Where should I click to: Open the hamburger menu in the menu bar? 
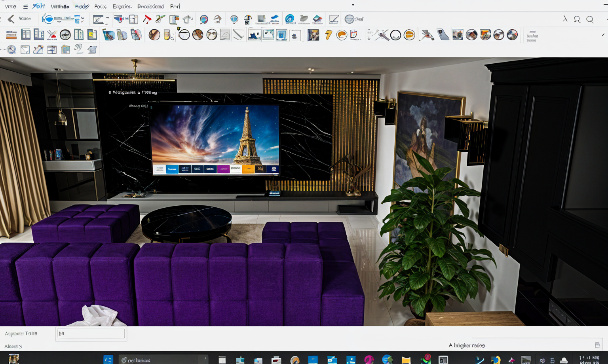[x=25, y=6]
